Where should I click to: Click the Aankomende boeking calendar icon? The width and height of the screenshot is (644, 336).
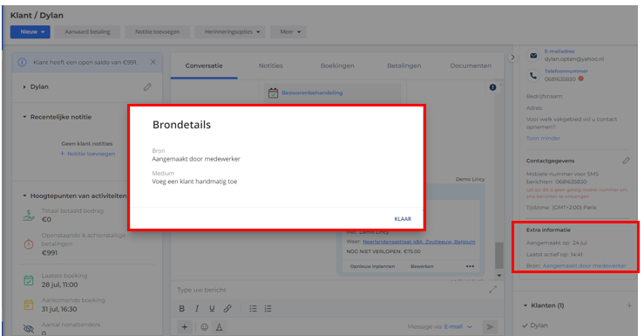click(x=29, y=305)
